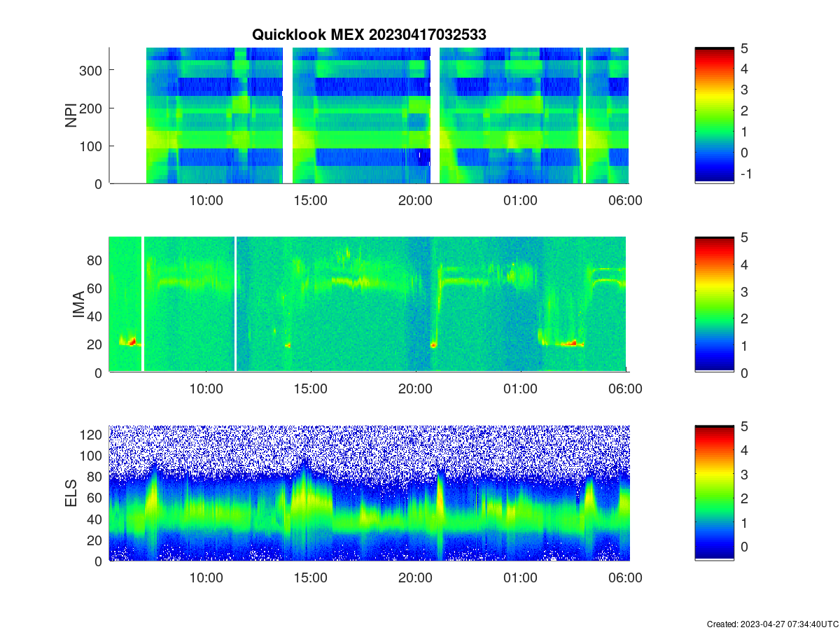This screenshot has width=840, height=630.
Task: Select the IMA y-axis label
Action: pos(78,304)
